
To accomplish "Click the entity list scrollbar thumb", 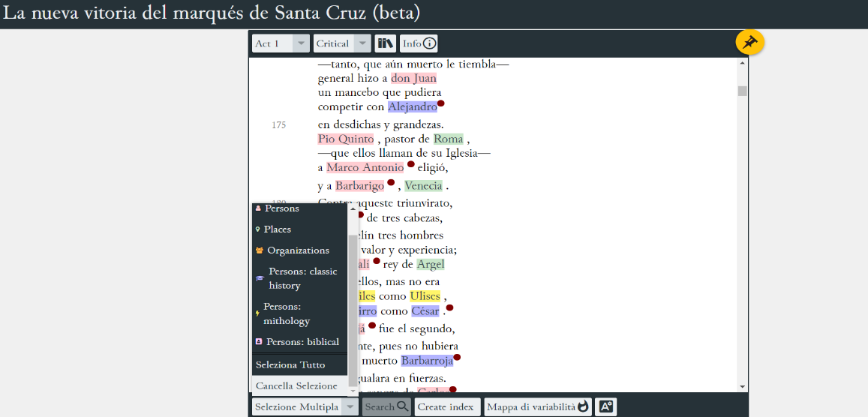I will coord(353,310).
